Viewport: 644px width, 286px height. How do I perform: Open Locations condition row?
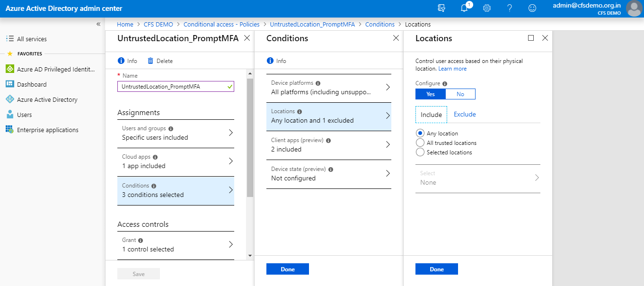coord(329,116)
